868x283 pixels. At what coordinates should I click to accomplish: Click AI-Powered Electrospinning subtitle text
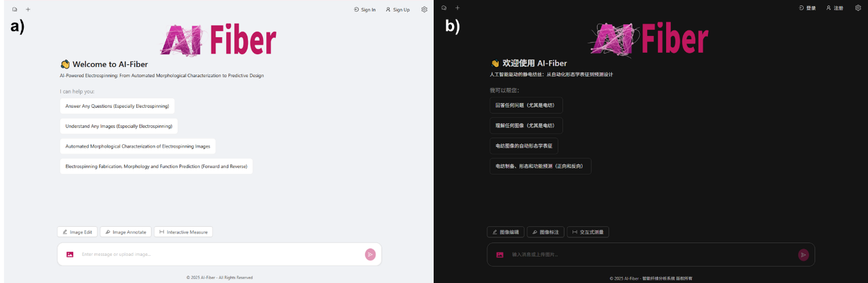(x=162, y=76)
